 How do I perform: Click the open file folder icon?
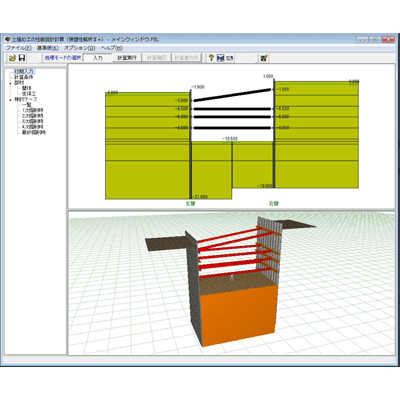pyautogui.click(x=12, y=58)
